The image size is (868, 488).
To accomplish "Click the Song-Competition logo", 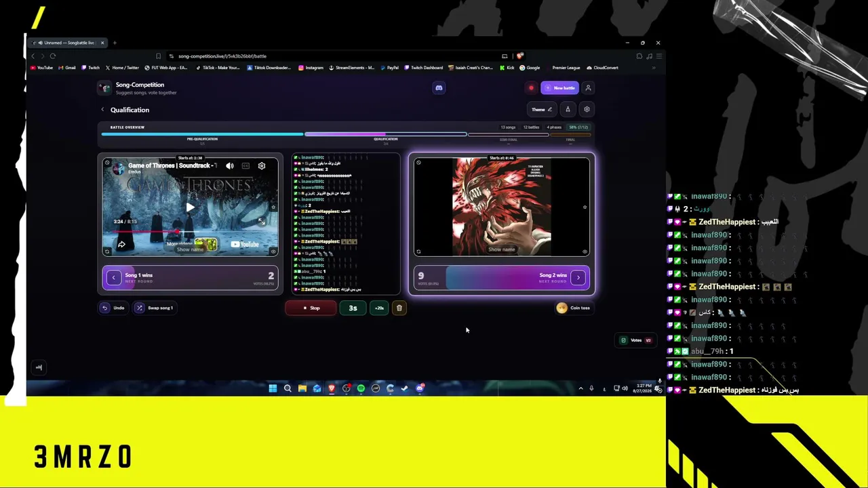I will pos(104,88).
